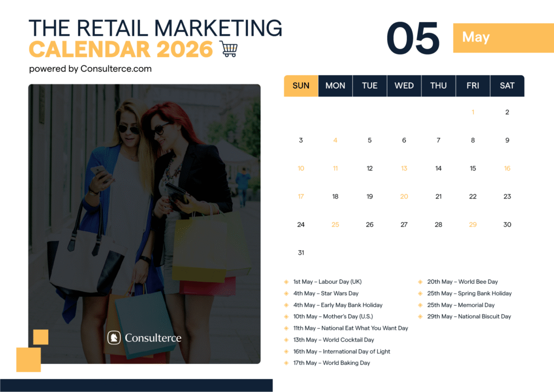
Task: Switch to the SAT weekday header
Action: click(507, 85)
